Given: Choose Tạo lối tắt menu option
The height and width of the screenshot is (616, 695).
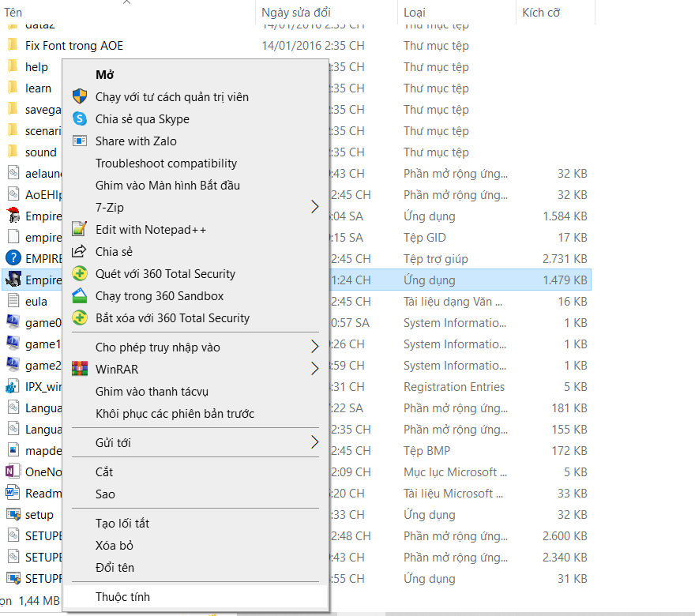Looking at the screenshot, I should [122, 524].
